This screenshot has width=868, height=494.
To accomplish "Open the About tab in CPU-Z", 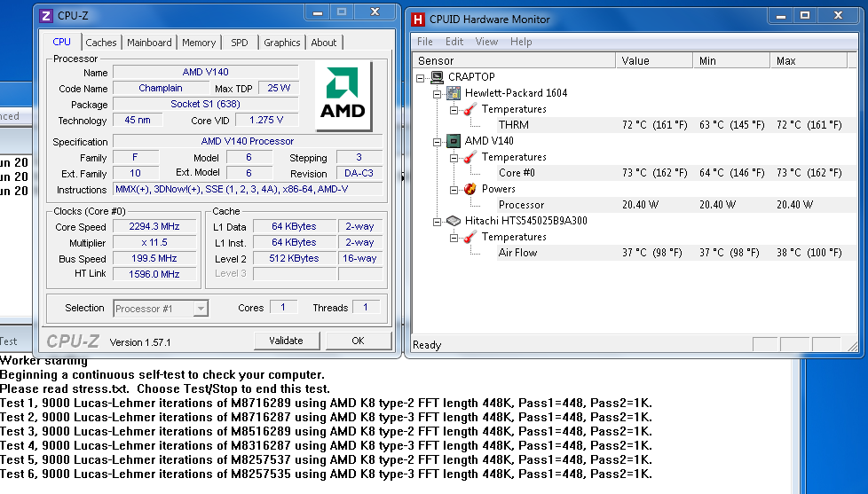I will click(324, 43).
